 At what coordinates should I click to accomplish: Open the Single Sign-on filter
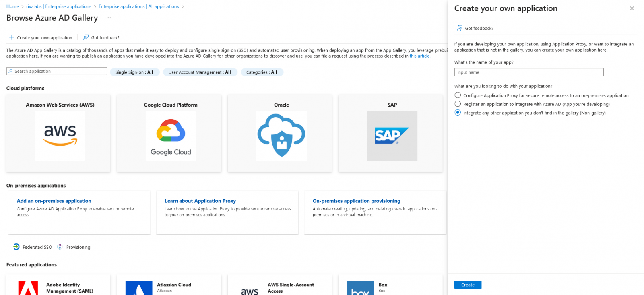[x=134, y=72]
